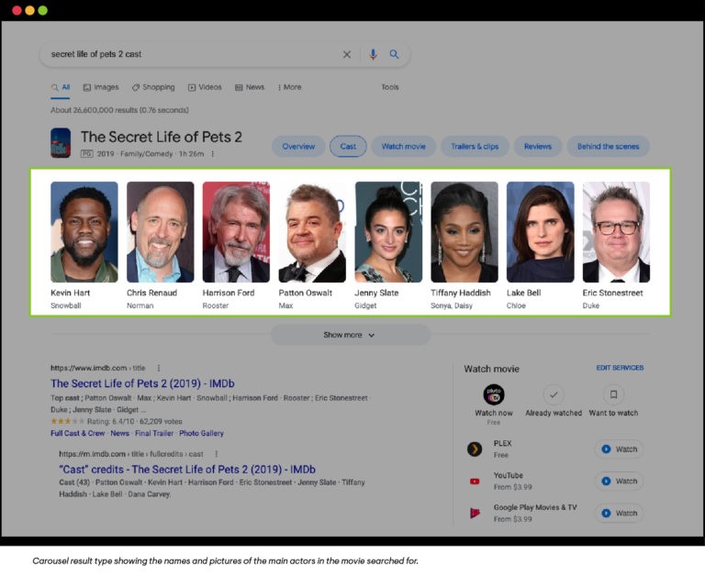Open Patton Oswalt's cast photo
Image resolution: width=705 pixels, height=588 pixels.
point(312,232)
